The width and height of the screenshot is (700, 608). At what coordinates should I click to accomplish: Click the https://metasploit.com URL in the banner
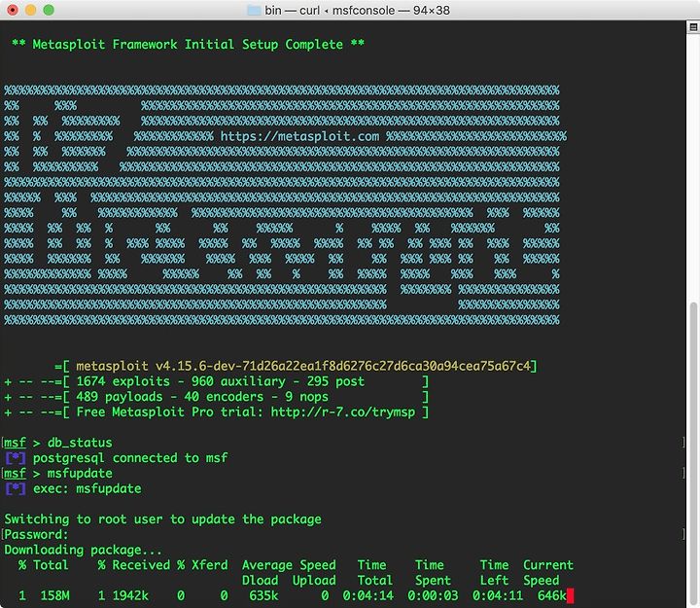(300, 136)
